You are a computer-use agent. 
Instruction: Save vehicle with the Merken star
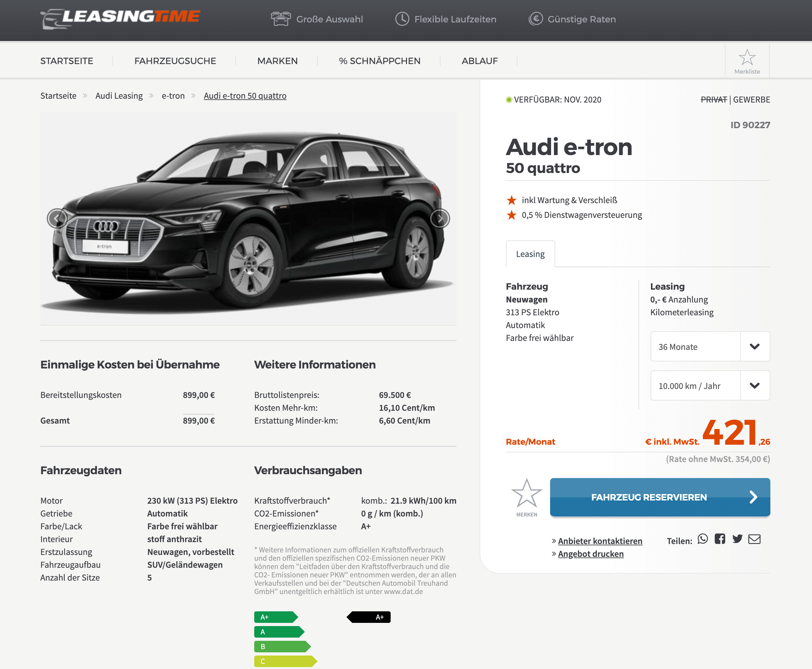(x=526, y=497)
